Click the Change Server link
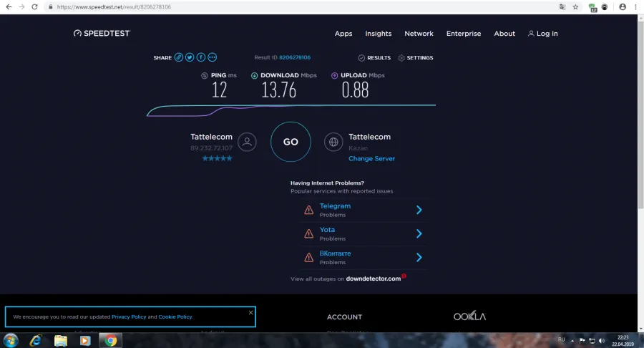 [371, 158]
